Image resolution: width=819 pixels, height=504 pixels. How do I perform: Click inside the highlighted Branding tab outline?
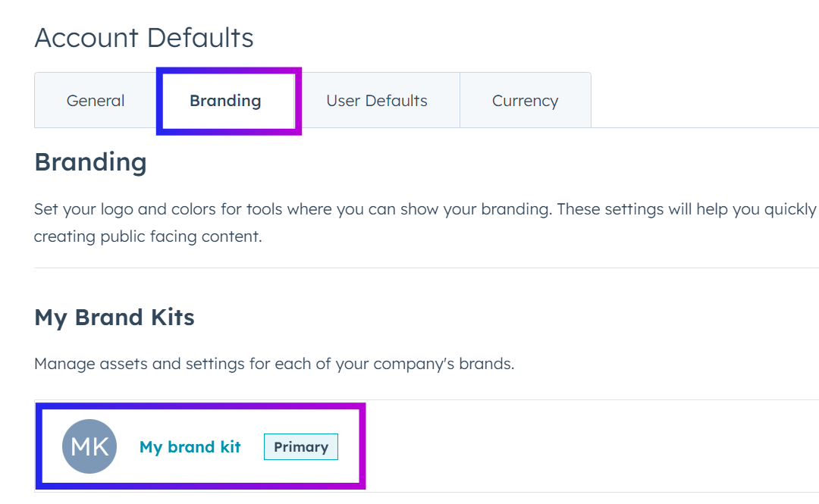(224, 99)
